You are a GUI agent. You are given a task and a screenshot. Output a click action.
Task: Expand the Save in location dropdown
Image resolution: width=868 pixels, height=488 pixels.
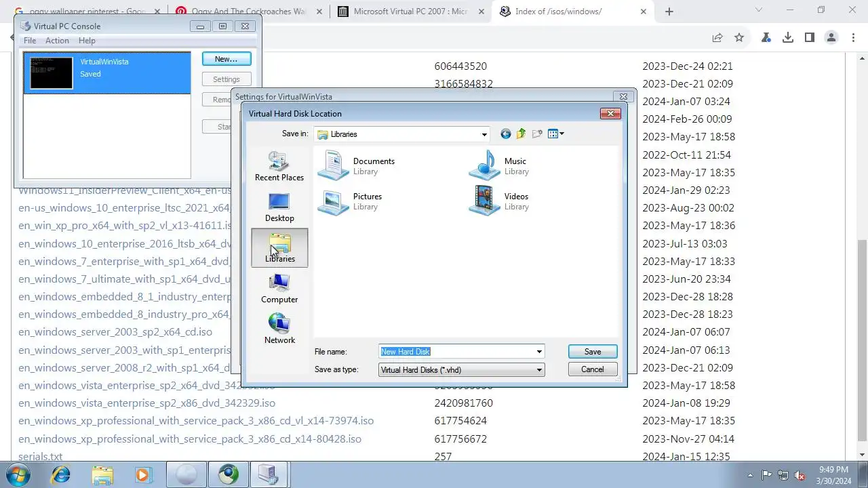tap(484, 134)
